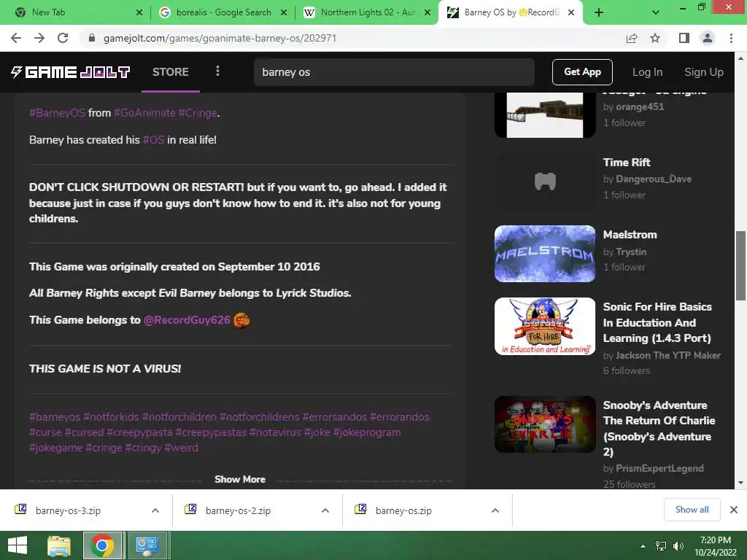747x560 pixels.
Task: Open the #OS hashtag
Action: click(x=153, y=140)
